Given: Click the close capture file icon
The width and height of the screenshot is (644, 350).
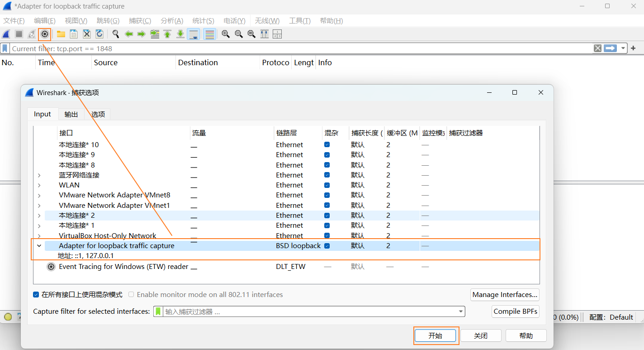Looking at the screenshot, I should pyautogui.click(x=87, y=34).
